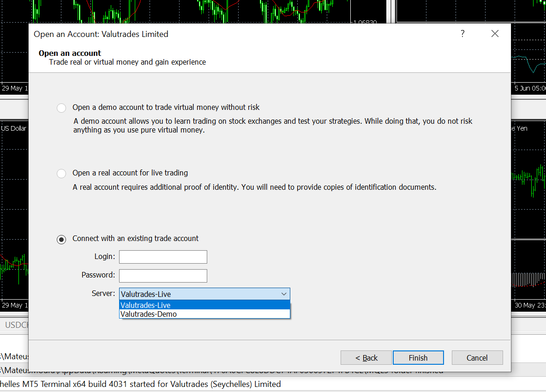The width and height of the screenshot is (546, 392).
Task: Close the Open an Account dialog
Action: point(495,34)
